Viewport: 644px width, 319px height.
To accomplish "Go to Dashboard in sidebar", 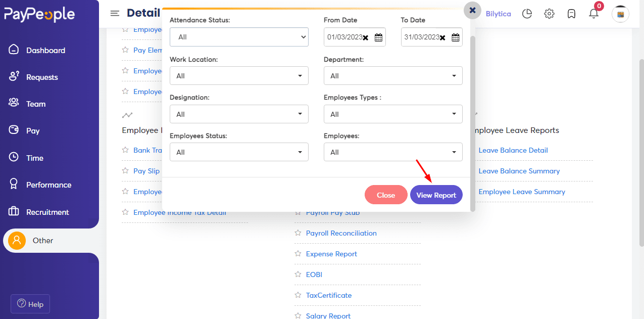I will point(45,50).
